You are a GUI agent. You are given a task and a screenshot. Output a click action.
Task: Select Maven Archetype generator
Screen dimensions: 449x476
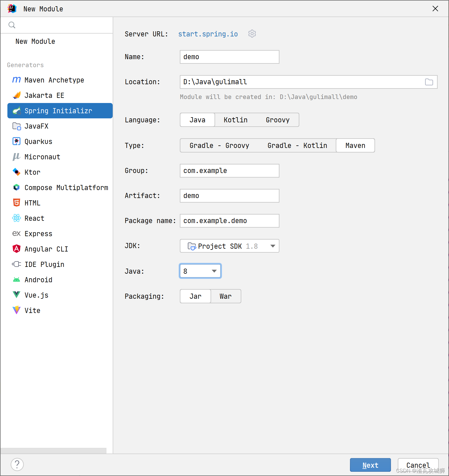point(60,80)
